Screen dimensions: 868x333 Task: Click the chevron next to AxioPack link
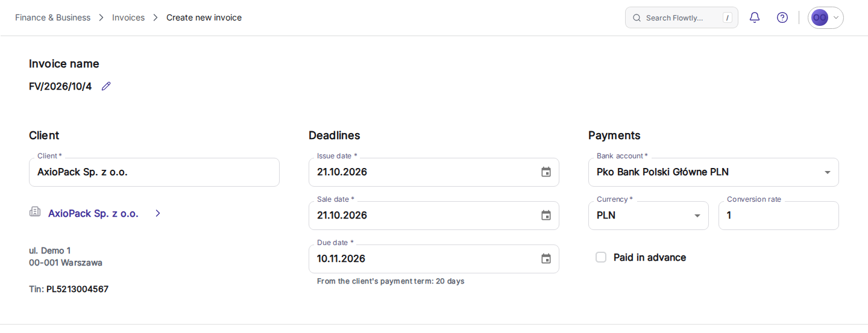(158, 213)
